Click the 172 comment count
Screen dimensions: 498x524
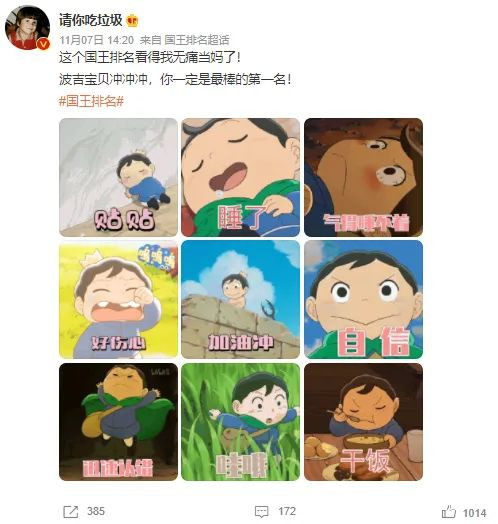(x=287, y=511)
